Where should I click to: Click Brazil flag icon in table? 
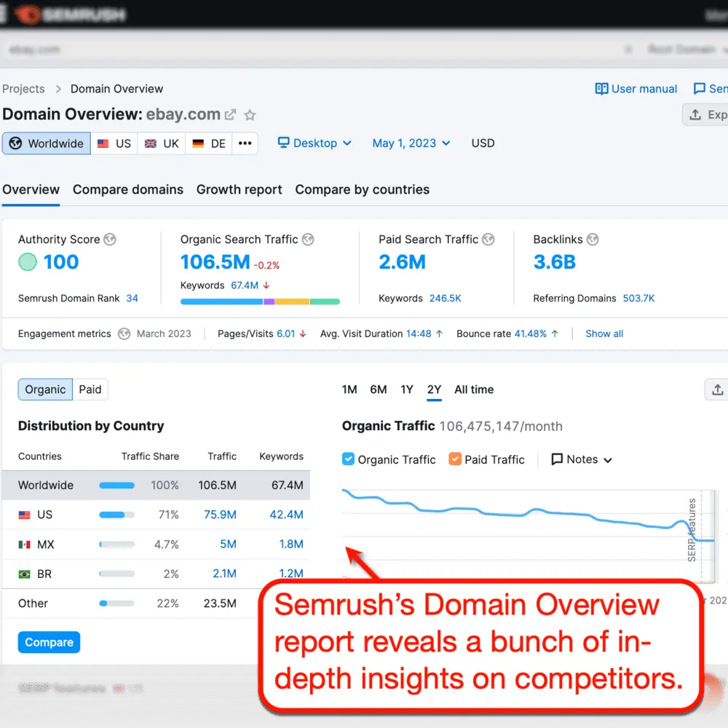click(x=24, y=574)
